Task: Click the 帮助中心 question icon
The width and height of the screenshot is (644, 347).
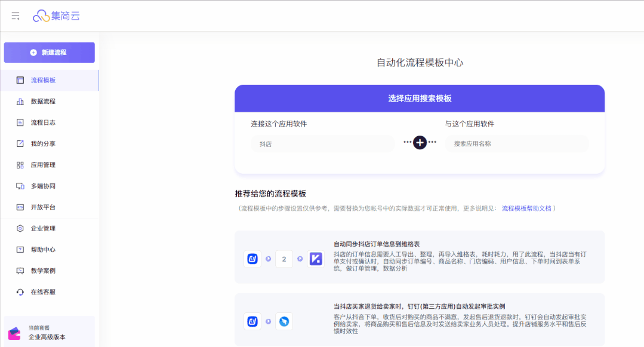Action: point(20,250)
